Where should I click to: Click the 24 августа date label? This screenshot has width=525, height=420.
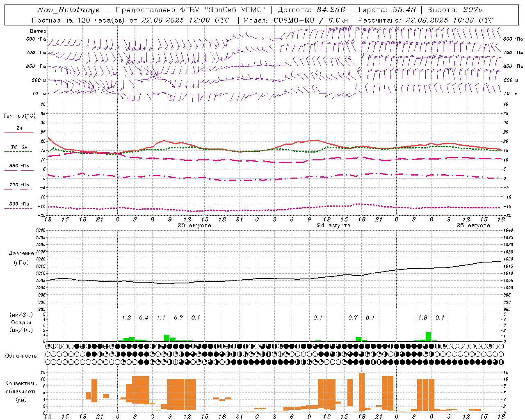coord(334,226)
